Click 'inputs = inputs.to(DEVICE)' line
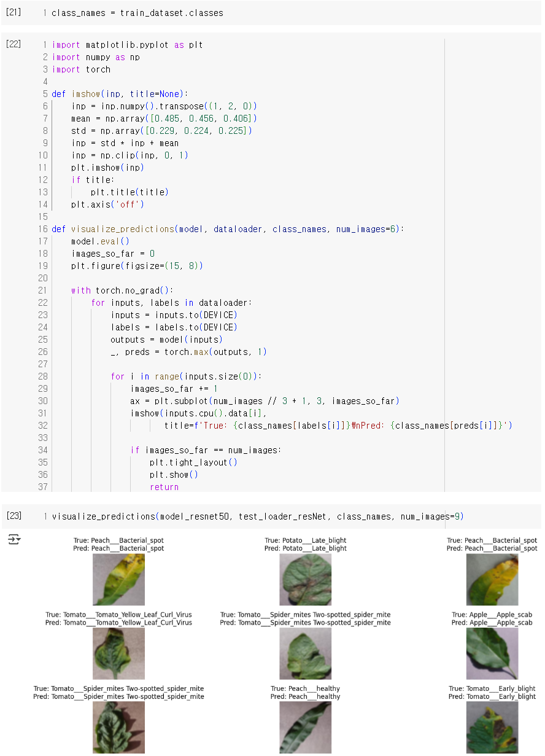The height and width of the screenshot is (756, 545). (x=174, y=315)
